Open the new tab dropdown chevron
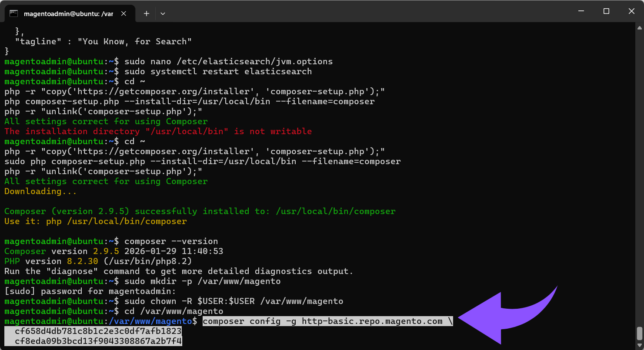644x350 pixels. click(163, 13)
